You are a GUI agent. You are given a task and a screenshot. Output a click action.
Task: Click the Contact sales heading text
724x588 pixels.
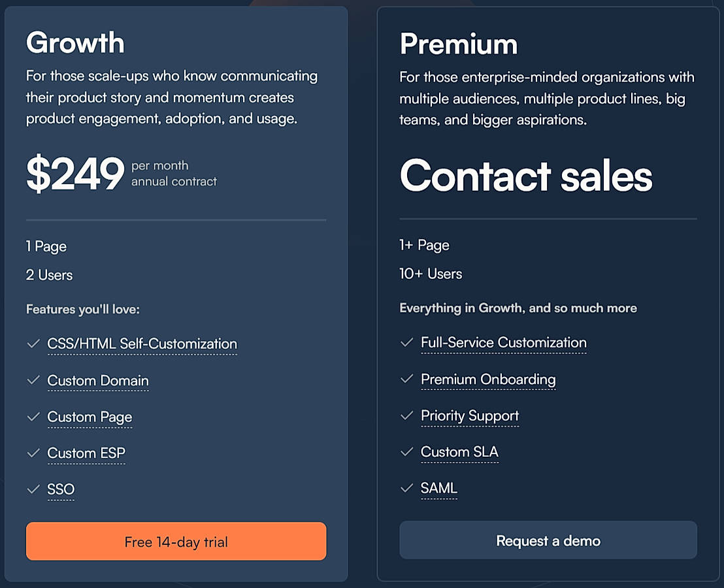coord(525,175)
